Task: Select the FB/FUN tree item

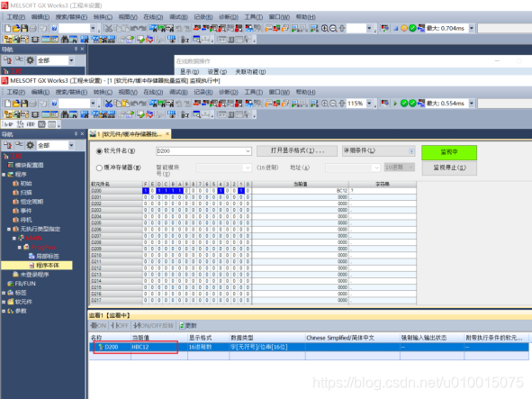Action: 22,284
